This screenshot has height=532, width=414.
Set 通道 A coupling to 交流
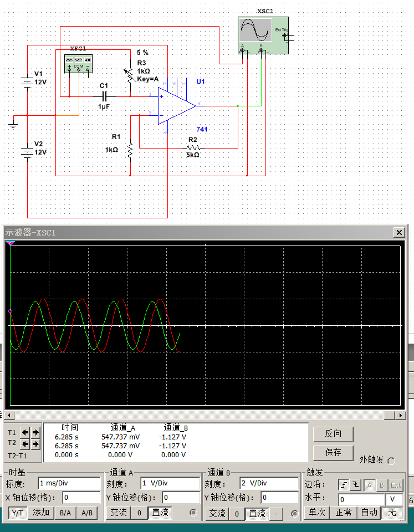(x=118, y=513)
